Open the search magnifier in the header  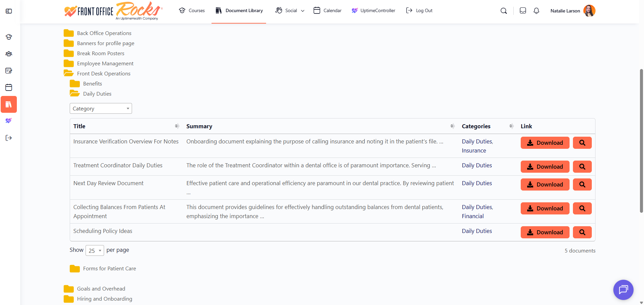504,11
